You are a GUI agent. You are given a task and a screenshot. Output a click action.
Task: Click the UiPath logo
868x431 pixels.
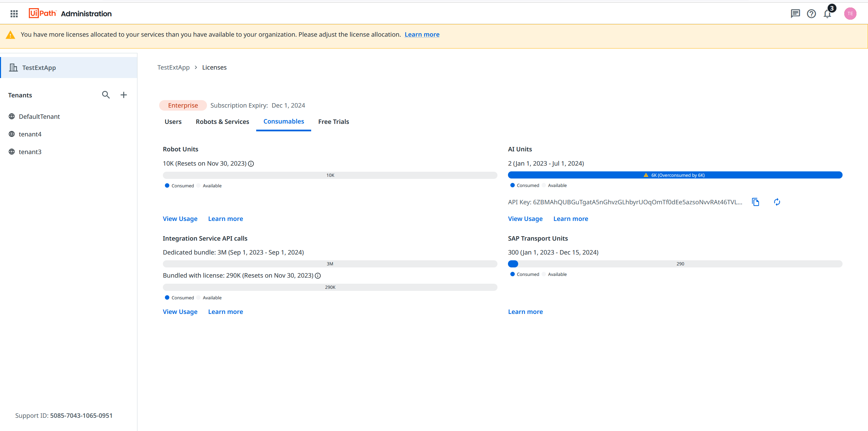(x=42, y=13)
